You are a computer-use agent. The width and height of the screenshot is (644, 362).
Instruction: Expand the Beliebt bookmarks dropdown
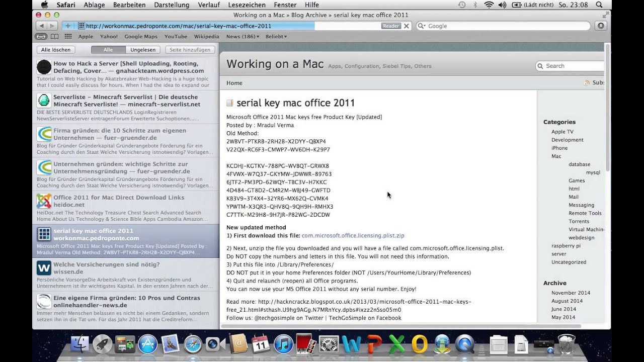click(x=276, y=36)
